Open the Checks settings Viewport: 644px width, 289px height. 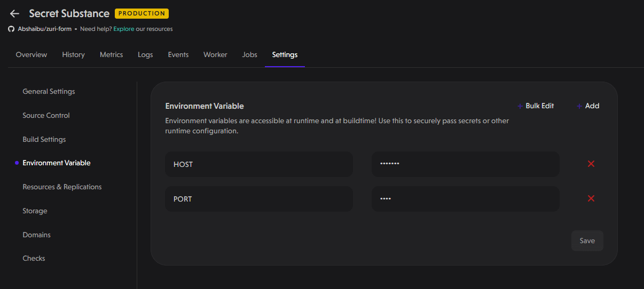tap(34, 258)
